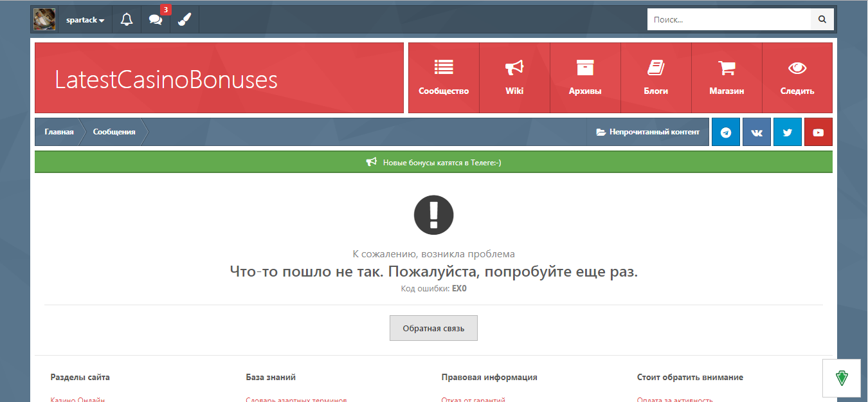Open the Блоги section
Image resolution: width=868 pixels, height=402 pixels.
[x=656, y=78]
